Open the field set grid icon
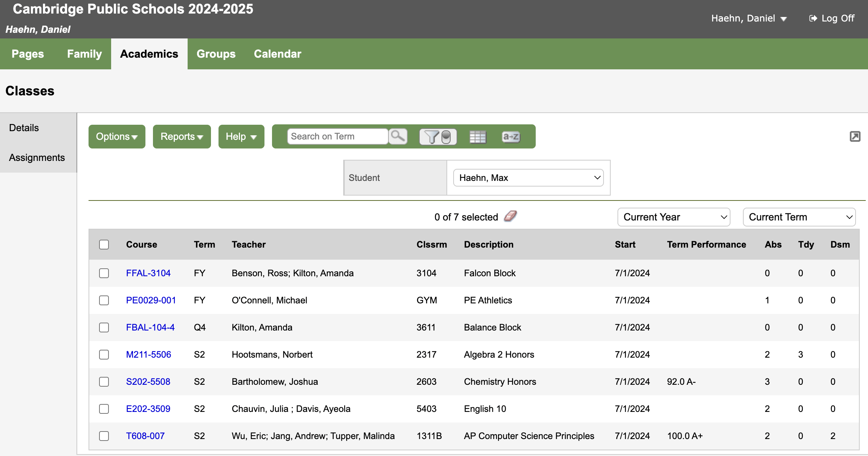The image size is (868, 456). [x=478, y=136]
